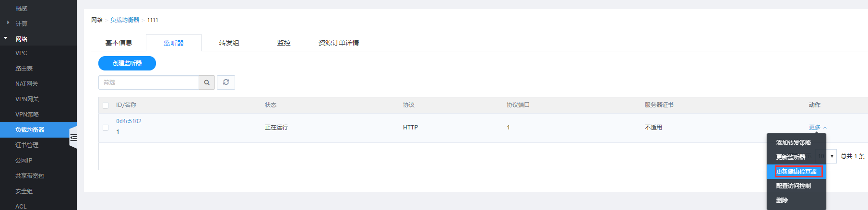Focus the 筛选 filter input field

coord(149,82)
